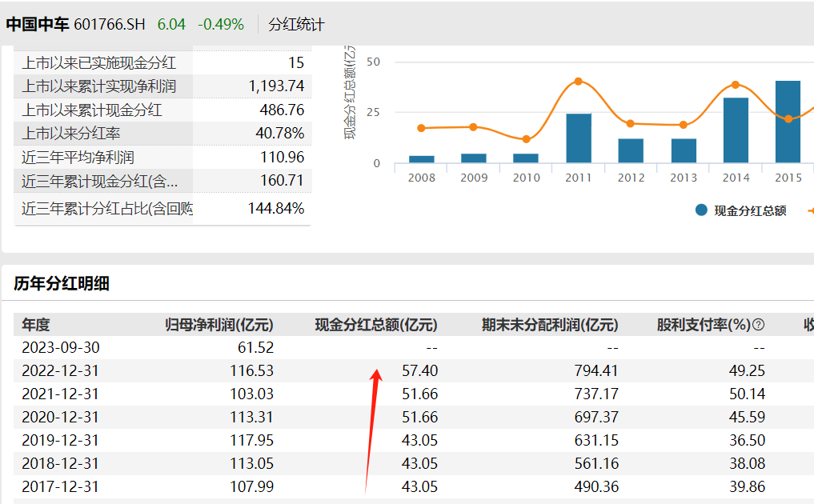Expand the 2023-09-30 table row
This screenshot has height=504, width=814.
[61, 347]
